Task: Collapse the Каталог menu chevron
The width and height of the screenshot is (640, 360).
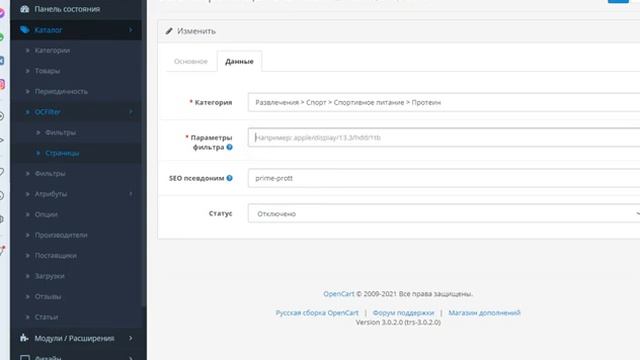Action: [x=131, y=30]
